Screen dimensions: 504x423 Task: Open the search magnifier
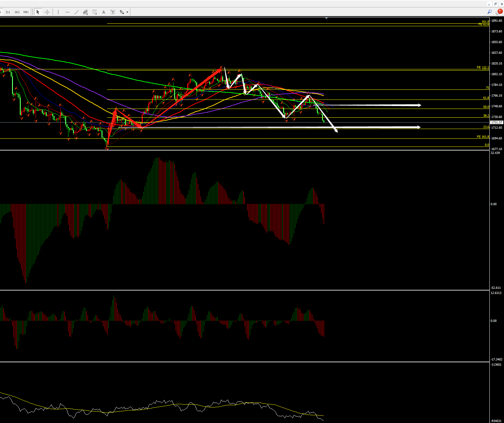point(490,12)
